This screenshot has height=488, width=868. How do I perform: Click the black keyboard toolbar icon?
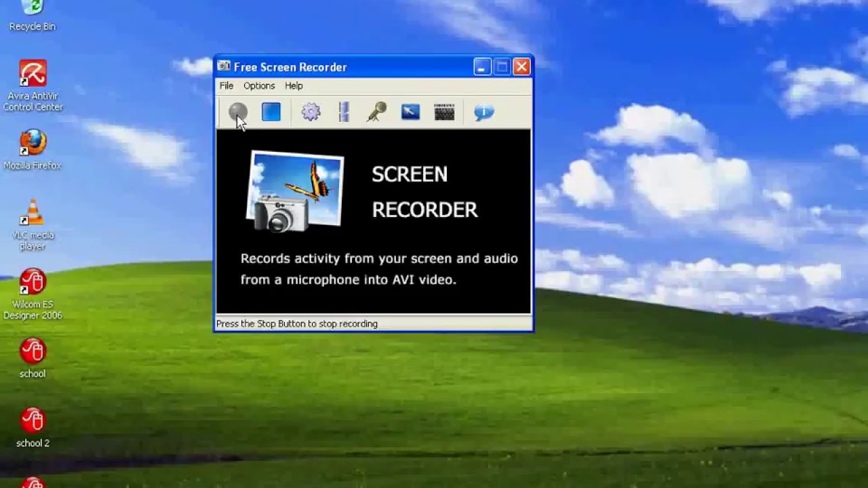444,112
